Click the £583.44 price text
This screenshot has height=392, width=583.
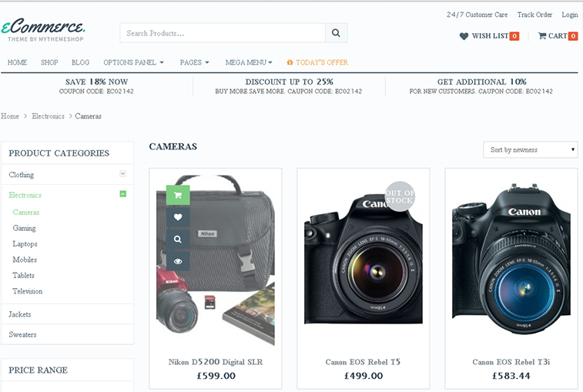pos(511,376)
